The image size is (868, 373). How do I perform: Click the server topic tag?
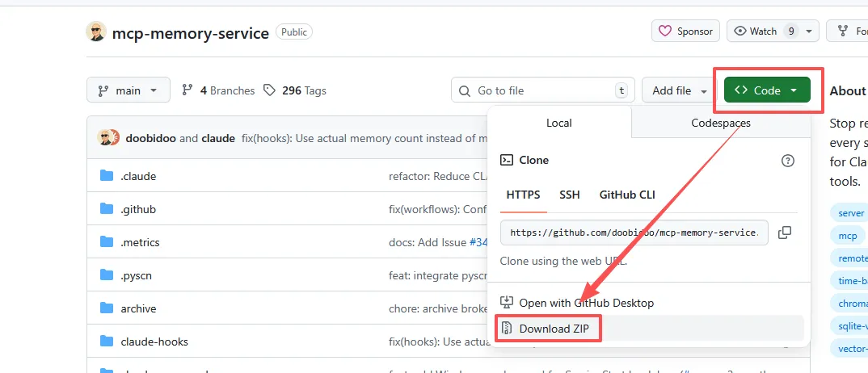pyautogui.click(x=849, y=213)
